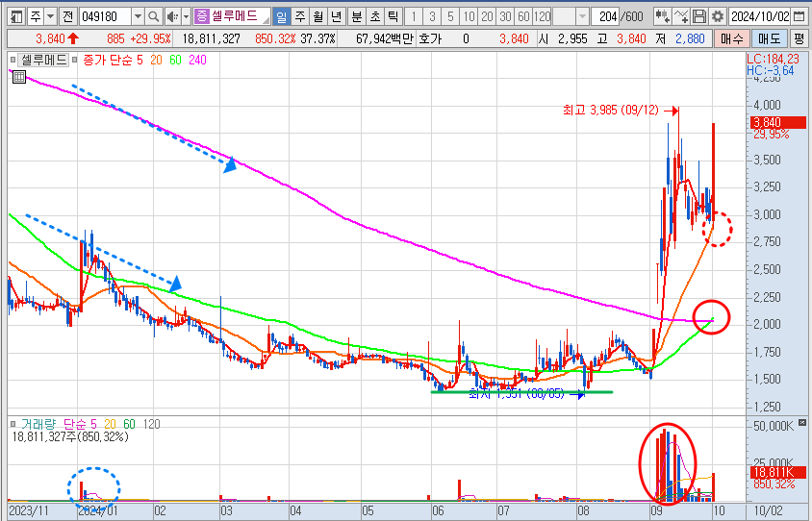Click the add candlestick stock comparison icon
This screenshot has width=812, height=521.
[662, 17]
